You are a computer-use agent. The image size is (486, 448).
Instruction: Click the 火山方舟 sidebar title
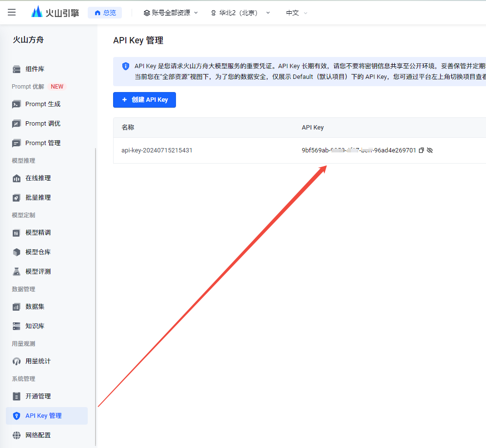[x=28, y=40]
